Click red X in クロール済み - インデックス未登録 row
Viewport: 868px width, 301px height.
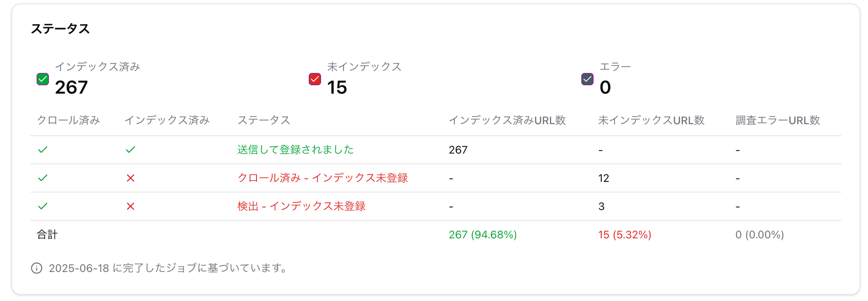coord(131,178)
